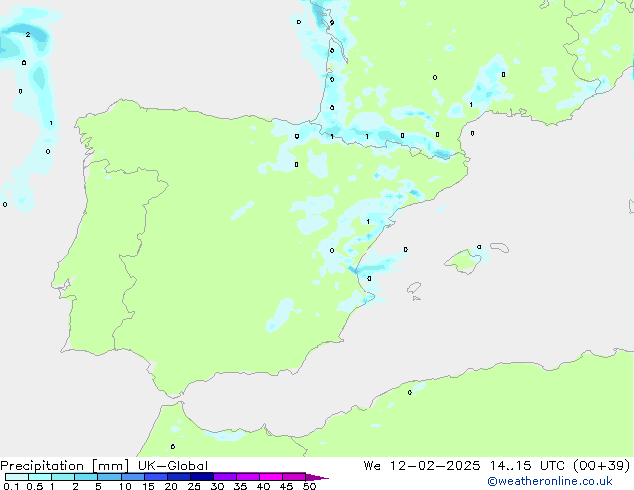
Task: Select the 45–50 mm legend swatch
Action: pos(294,477)
